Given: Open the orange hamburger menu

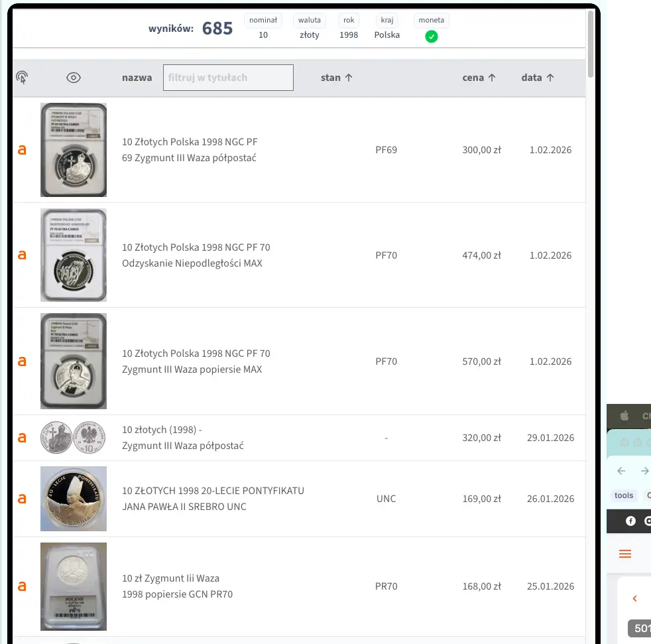Looking at the screenshot, I should point(624,554).
